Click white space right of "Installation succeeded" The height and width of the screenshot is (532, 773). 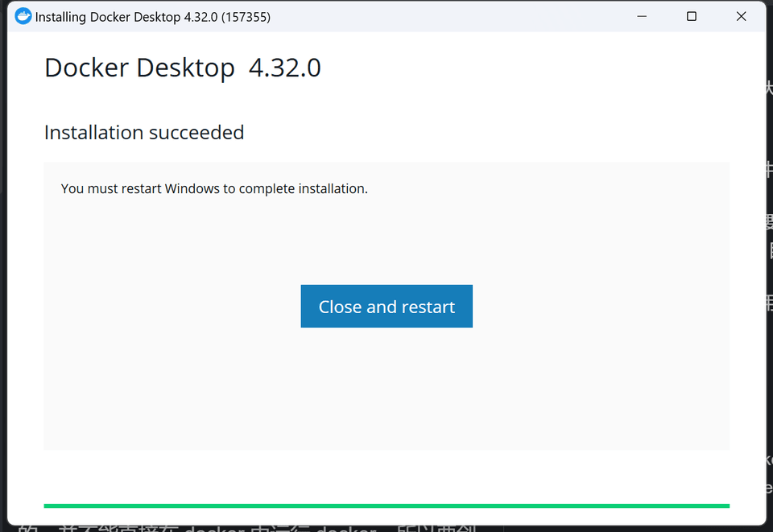(483, 133)
